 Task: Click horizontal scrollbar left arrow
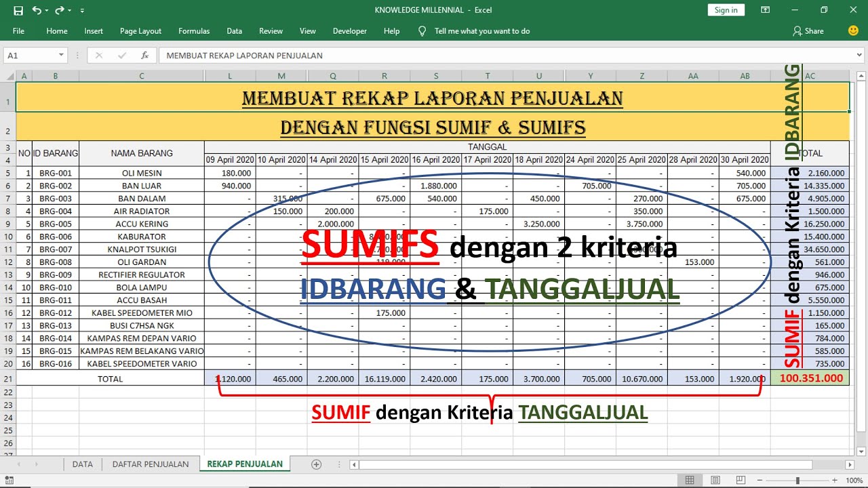point(355,465)
